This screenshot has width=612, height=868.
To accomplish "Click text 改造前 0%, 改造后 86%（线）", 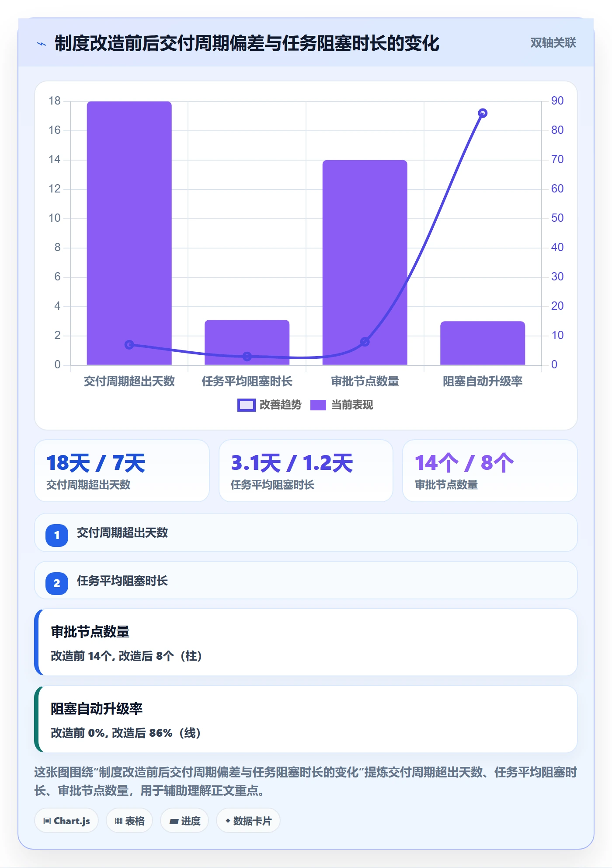I will (x=126, y=733).
